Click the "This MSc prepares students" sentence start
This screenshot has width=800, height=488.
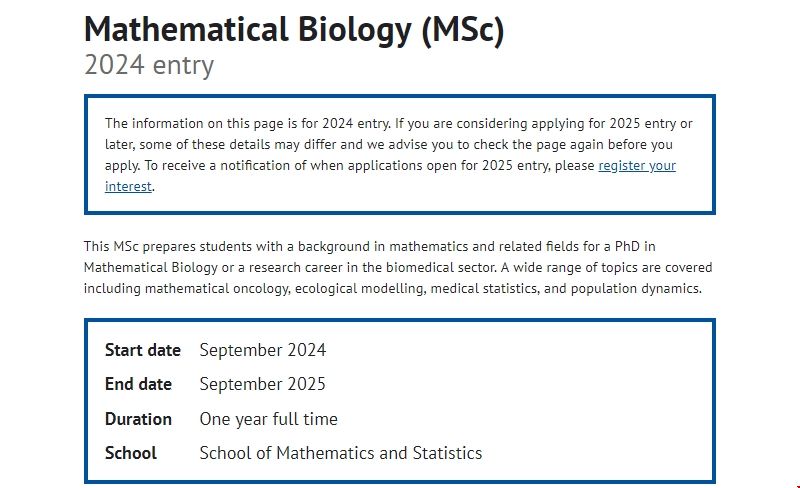[x=160, y=246]
